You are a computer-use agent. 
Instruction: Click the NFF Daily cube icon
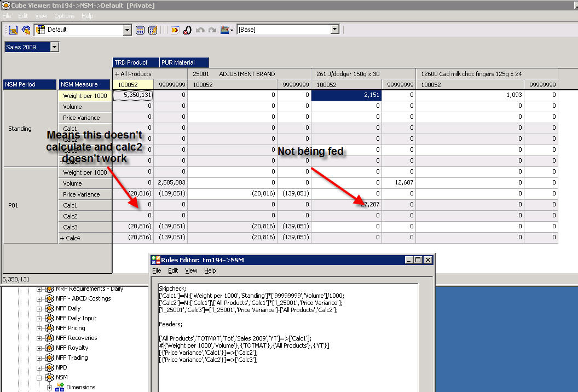(x=49, y=308)
